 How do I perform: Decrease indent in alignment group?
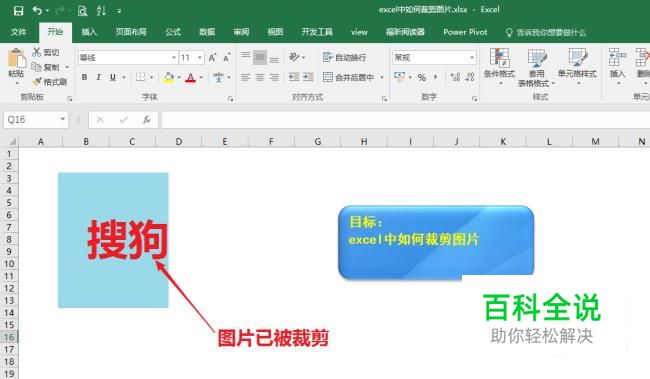click(x=294, y=77)
